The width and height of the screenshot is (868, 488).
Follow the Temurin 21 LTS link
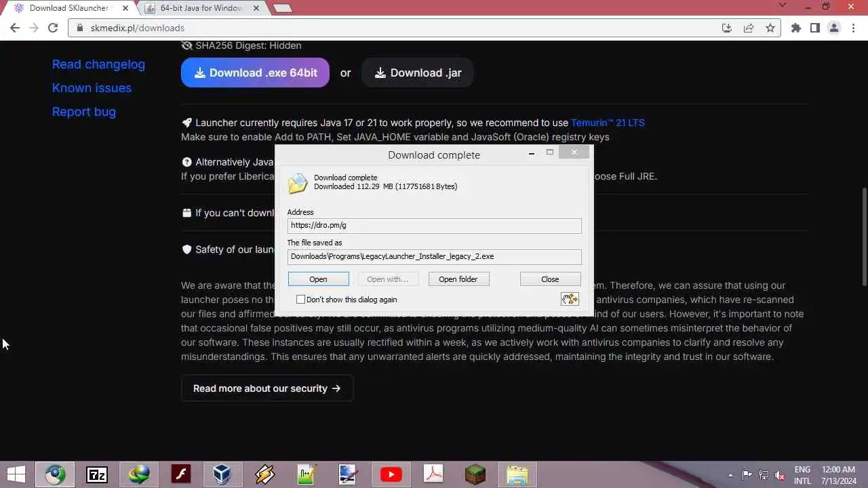click(x=608, y=123)
